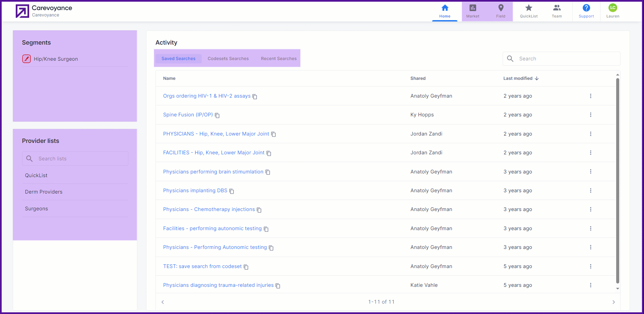Click 'Katie Vahle' in Shared column
Screen dimensions: 644x314
(x=424, y=285)
